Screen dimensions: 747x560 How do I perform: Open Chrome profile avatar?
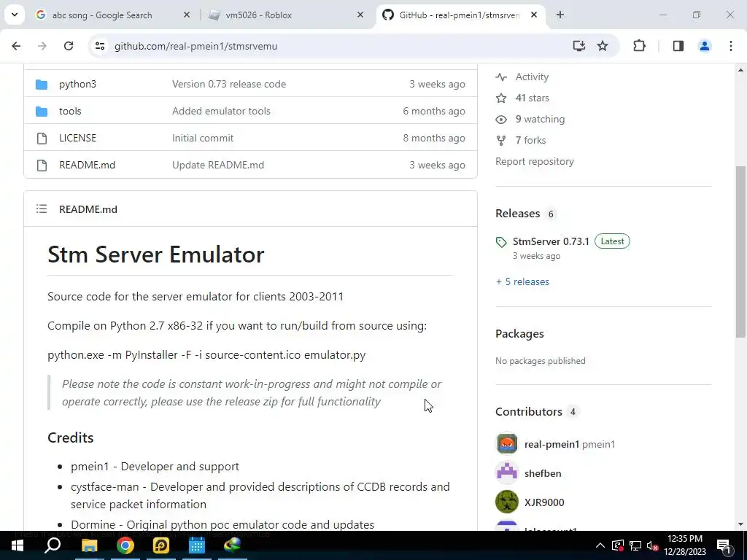tap(705, 46)
